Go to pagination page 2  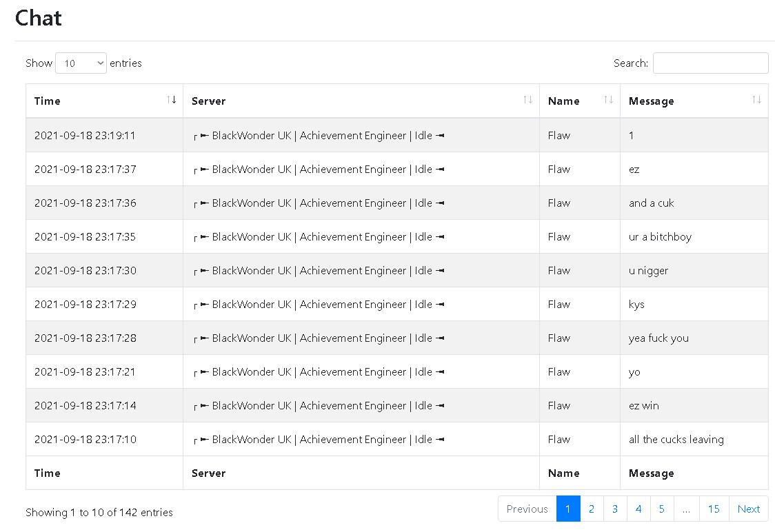[592, 509]
